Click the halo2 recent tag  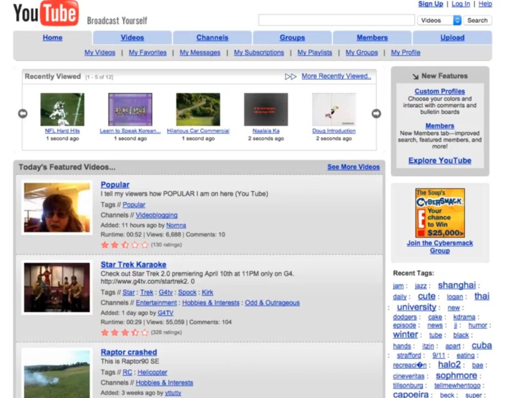pos(449,365)
